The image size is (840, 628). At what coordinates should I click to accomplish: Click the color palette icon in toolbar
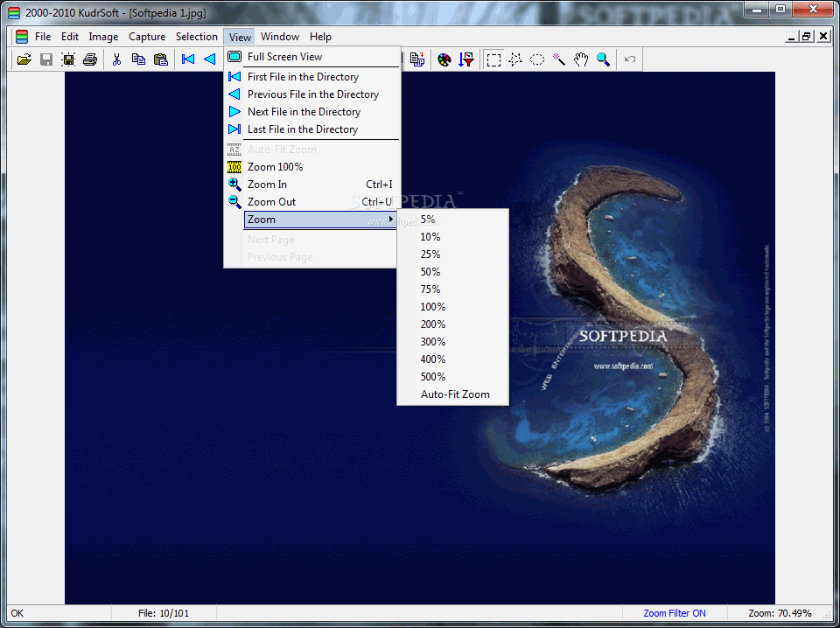coord(444,59)
